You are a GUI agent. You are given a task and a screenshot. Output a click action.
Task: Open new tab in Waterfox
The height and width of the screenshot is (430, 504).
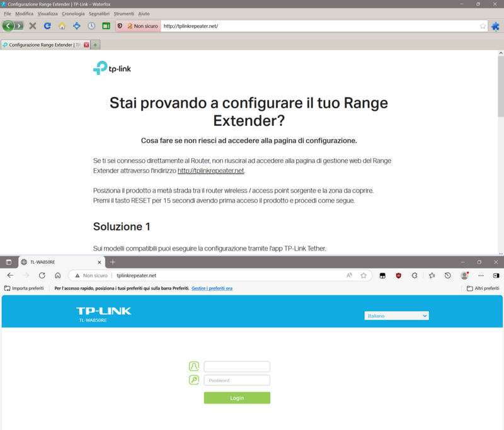coord(95,45)
